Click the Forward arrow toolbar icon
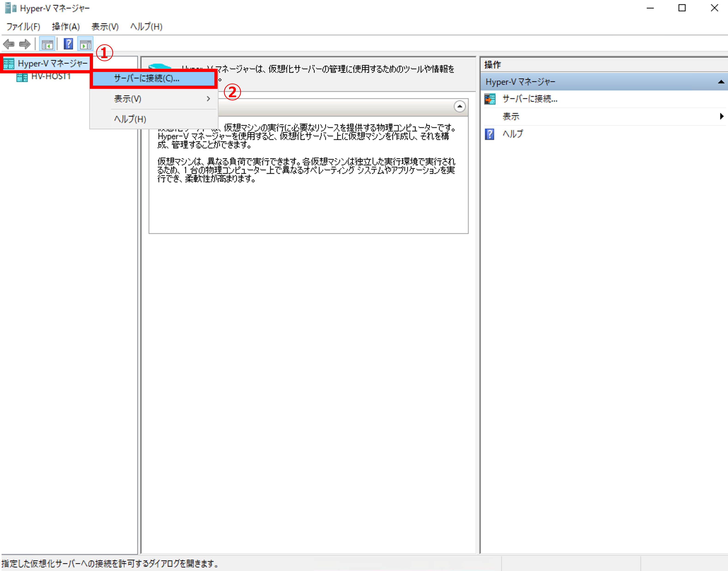728x571 pixels. [x=25, y=44]
